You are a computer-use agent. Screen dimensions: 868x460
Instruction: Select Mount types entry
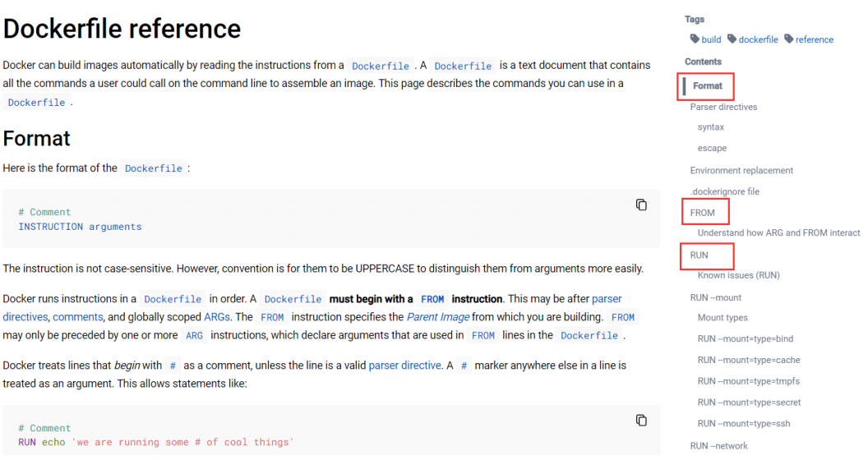coord(723,318)
